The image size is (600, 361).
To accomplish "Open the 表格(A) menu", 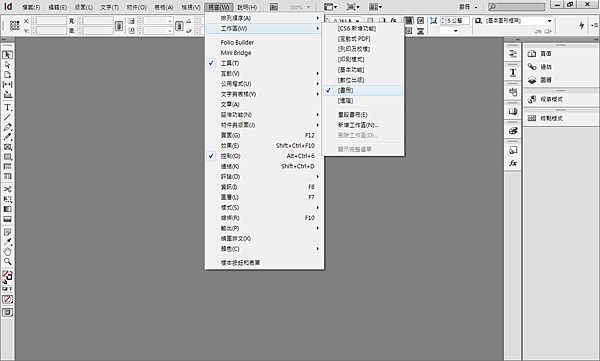I will tap(164, 7).
